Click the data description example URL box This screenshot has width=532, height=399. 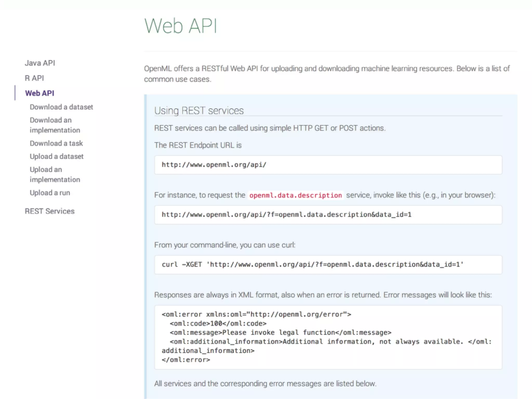[328, 215]
